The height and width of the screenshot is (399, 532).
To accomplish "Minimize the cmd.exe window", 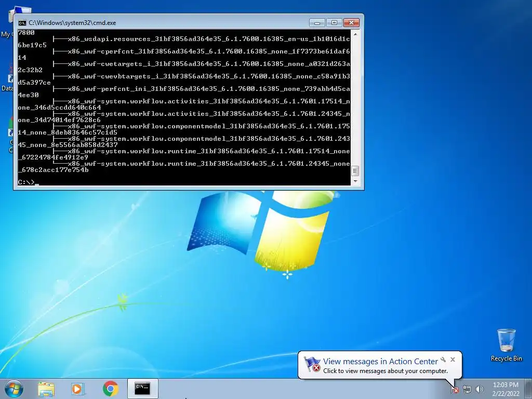I will tap(317, 23).
